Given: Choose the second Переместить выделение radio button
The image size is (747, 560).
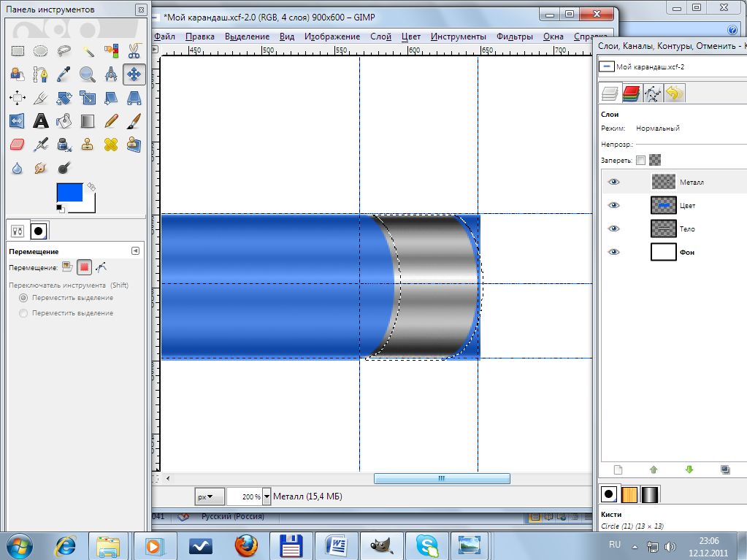Looking at the screenshot, I should (23, 313).
